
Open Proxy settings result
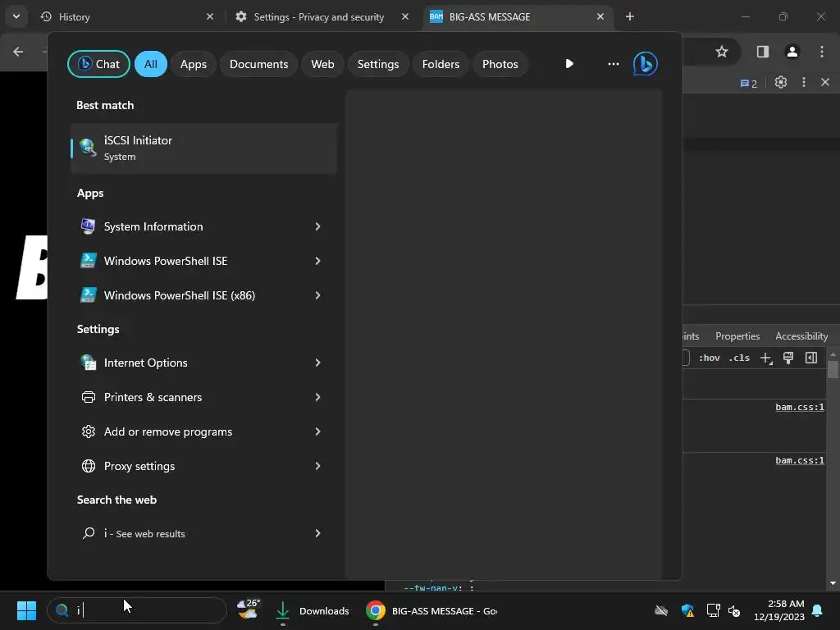(x=139, y=466)
